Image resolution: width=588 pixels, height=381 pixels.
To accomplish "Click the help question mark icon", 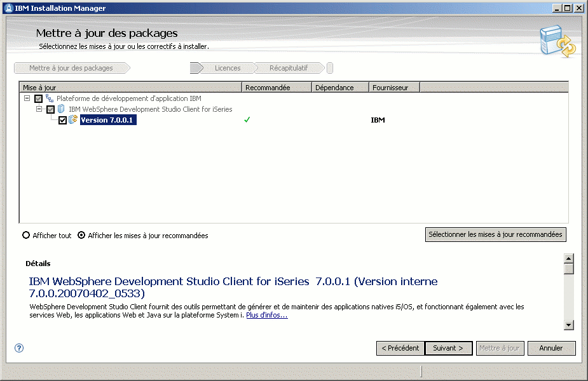I will [x=19, y=348].
